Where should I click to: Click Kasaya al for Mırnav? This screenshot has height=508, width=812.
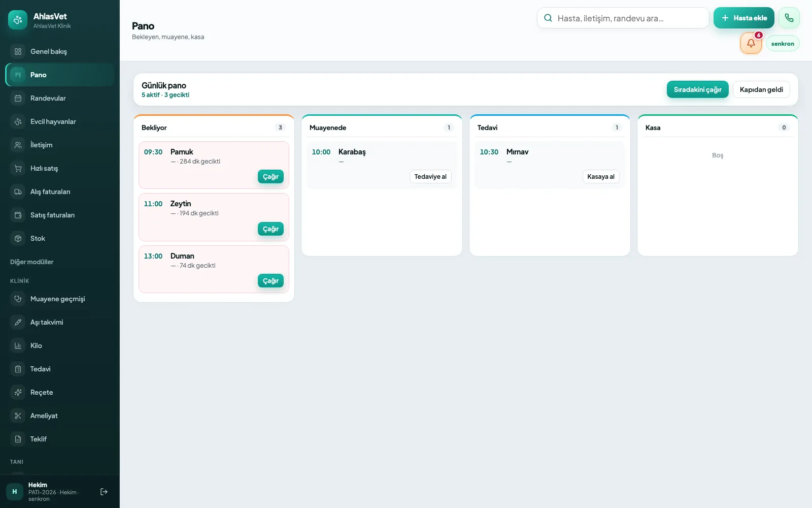(x=601, y=177)
